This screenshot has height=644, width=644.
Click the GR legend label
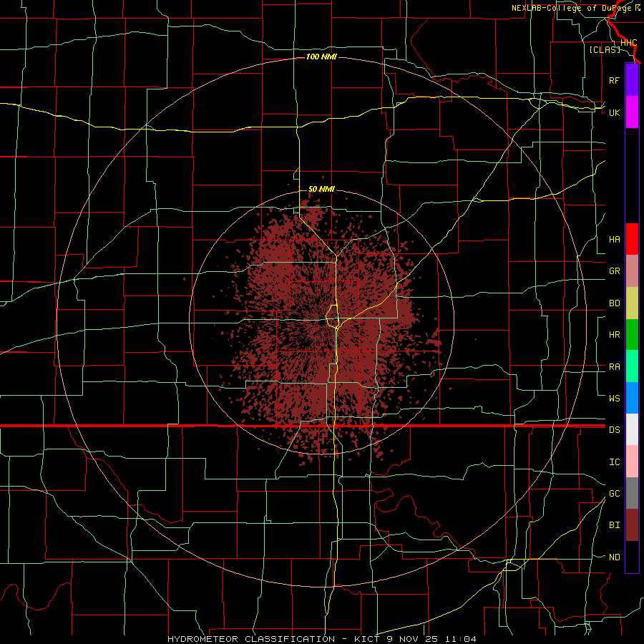(615, 271)
